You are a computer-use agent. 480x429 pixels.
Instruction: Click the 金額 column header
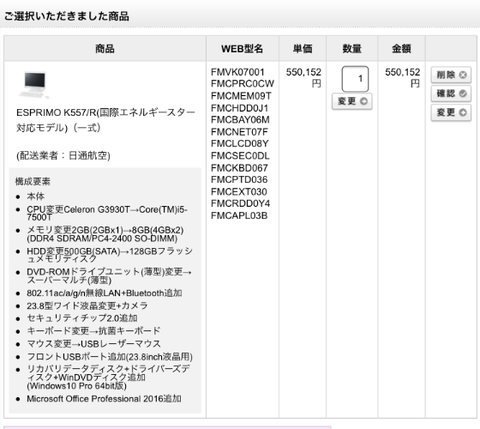401,49
